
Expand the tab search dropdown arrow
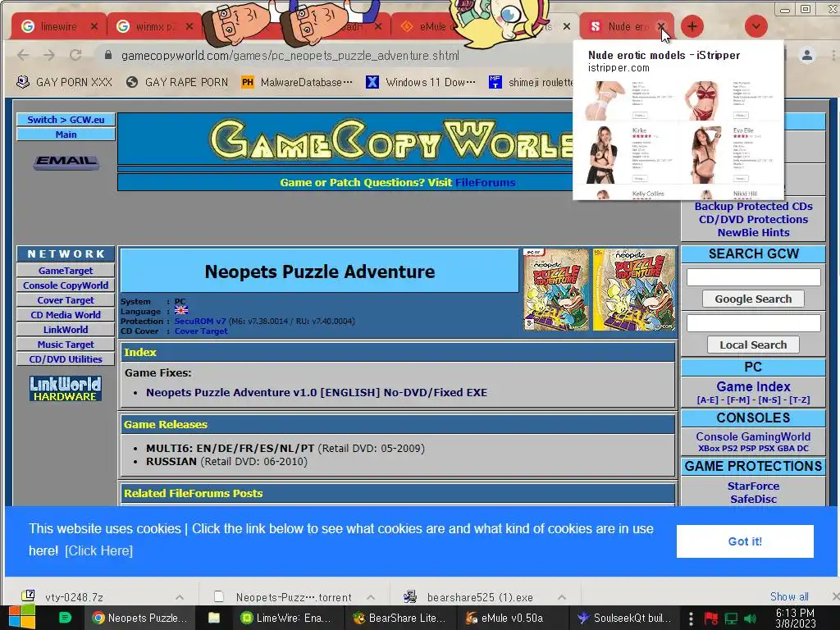(756, 26)
